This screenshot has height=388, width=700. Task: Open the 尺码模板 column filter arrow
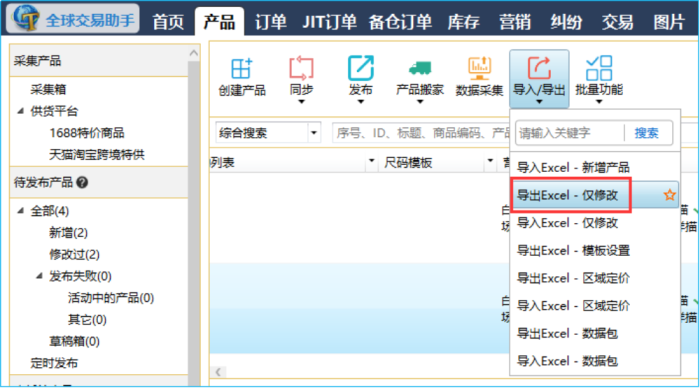[x=490, y=160]
